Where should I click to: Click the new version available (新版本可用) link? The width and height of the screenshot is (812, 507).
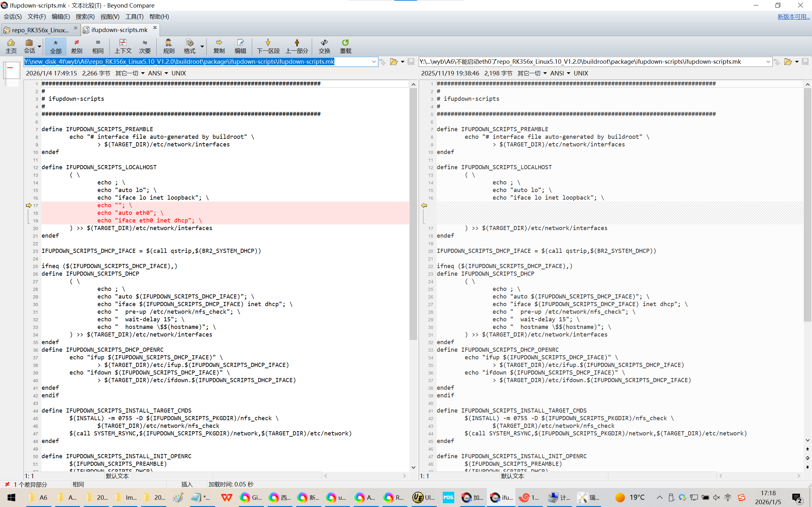[x=793, y=16]
